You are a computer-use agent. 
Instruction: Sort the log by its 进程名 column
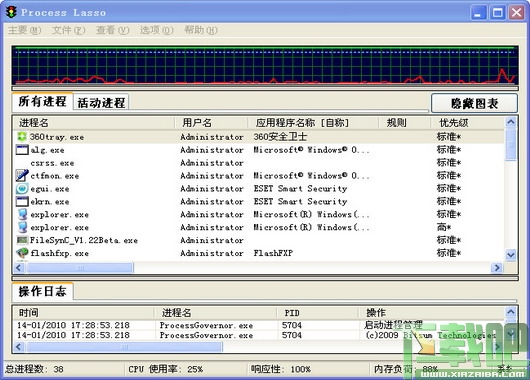coord(215,313)
